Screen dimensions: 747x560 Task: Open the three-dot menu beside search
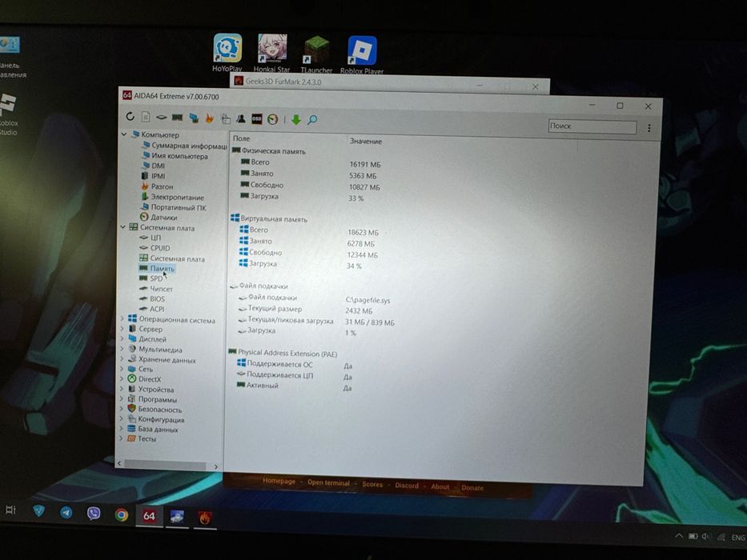(649, 128)
